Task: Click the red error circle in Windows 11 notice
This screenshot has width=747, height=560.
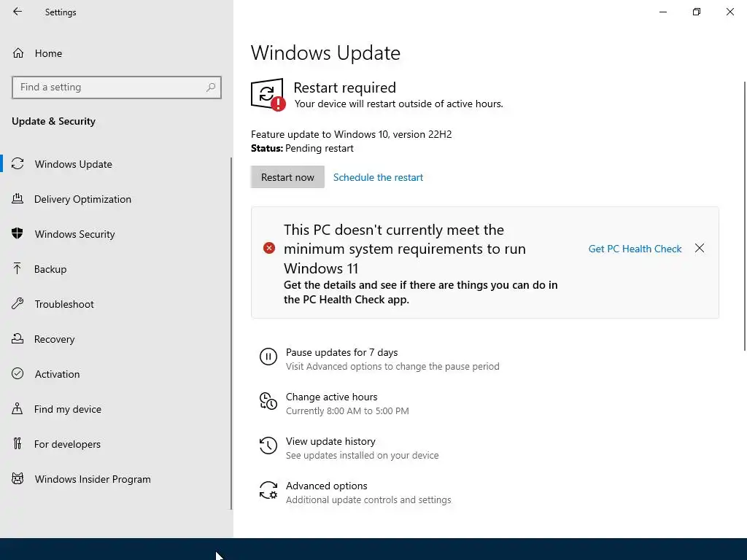Action: (269, 248)
